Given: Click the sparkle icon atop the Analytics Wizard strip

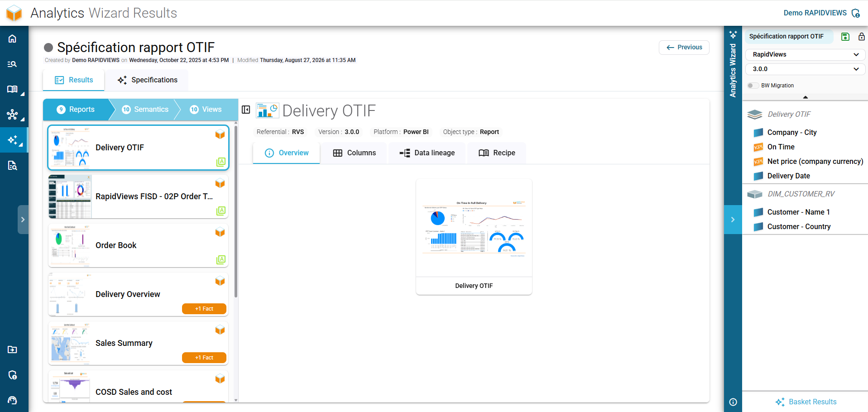Looking at the screenshot, I should click(x=733, y=34).
